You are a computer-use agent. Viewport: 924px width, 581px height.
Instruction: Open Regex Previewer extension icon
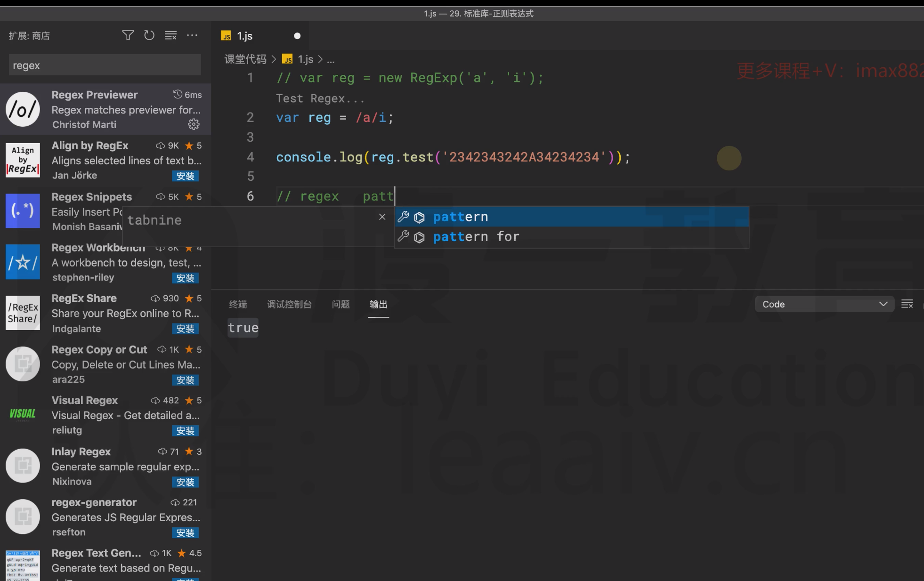[x=23, y=109]
